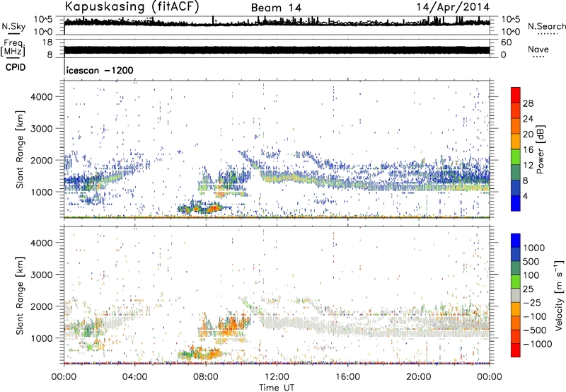Click the 'Nave' legend label
The image size is (566, 392).
[538, 49]
